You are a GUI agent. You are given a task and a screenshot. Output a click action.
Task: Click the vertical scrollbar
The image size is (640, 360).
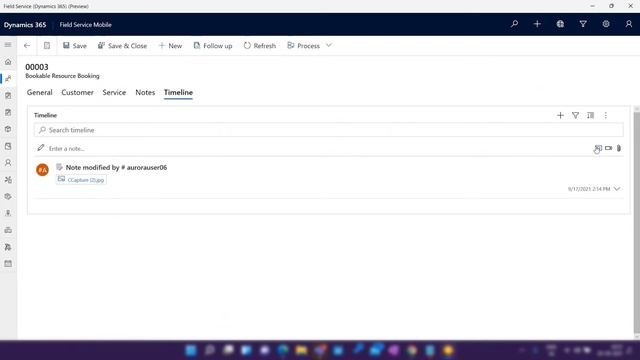[636, 222]
